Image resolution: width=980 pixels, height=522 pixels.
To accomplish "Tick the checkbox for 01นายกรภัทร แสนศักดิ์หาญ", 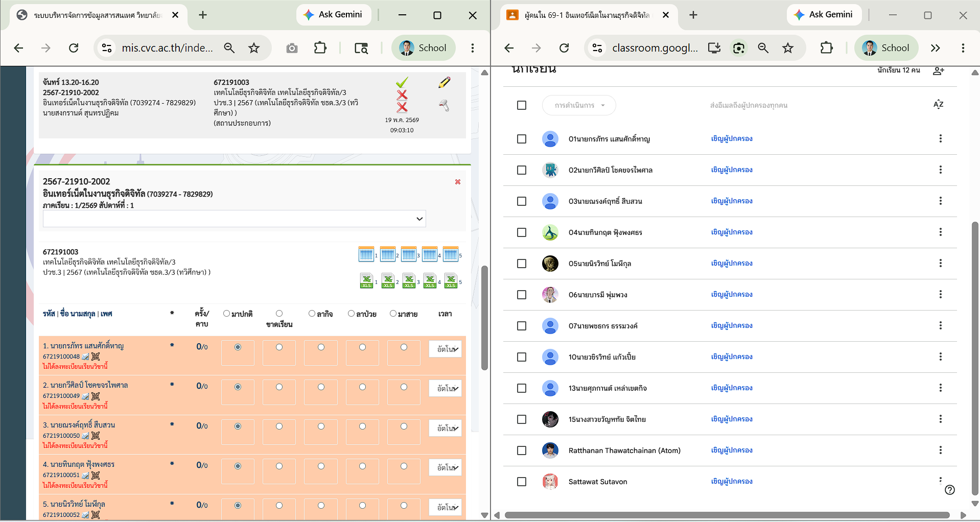I will pos(522,139).
